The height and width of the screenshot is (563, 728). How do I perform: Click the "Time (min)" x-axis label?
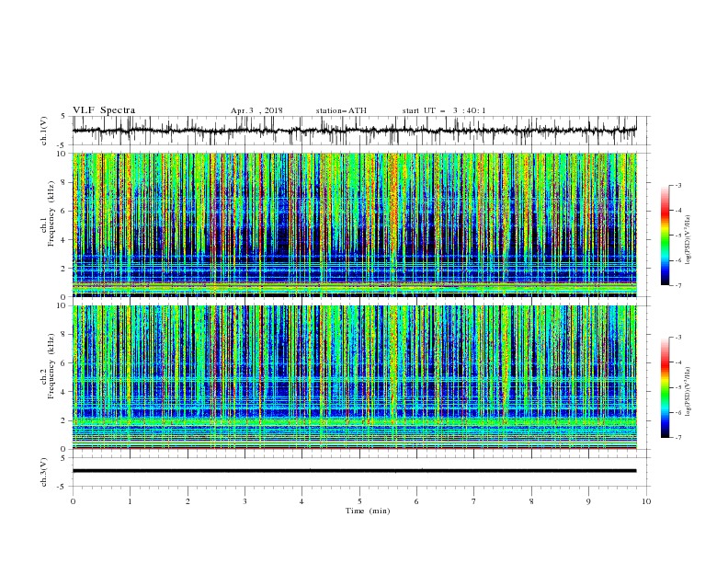click(368, 511)
